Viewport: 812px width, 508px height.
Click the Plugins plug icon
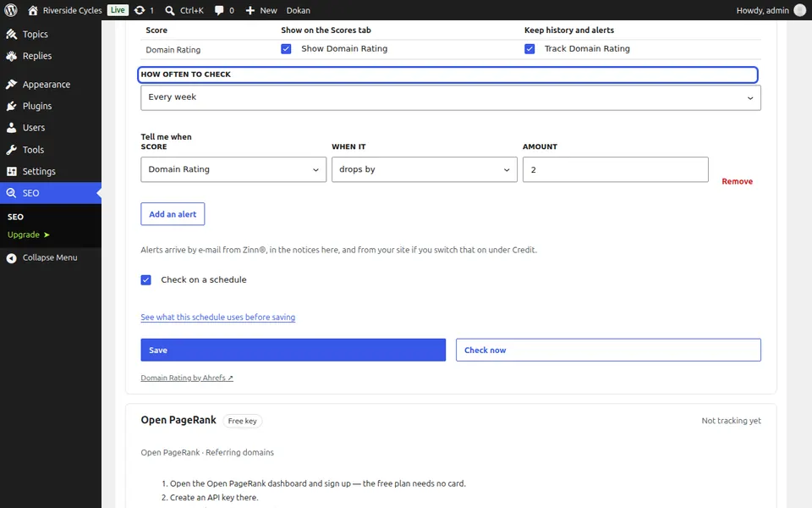click(11, 107)
